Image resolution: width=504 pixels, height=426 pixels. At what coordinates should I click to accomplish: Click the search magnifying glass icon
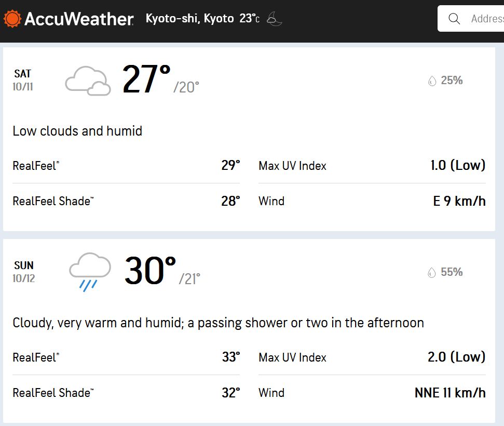(x=454, y=19)
